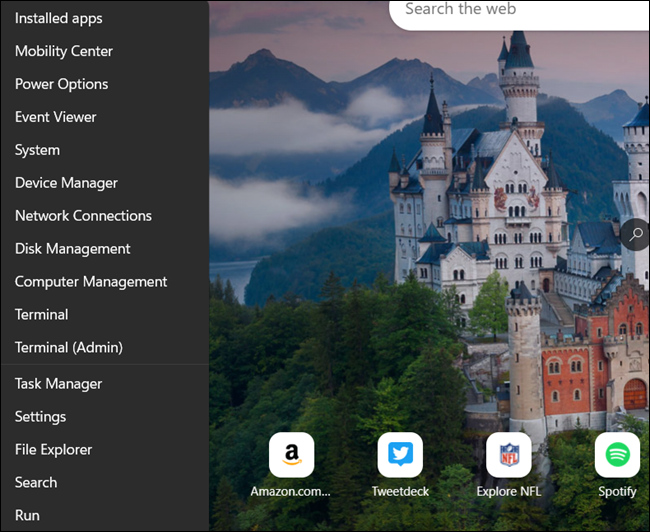Open the Tweetdeck shortcut icon
The image size is (650, 532).
pos(400,455)
